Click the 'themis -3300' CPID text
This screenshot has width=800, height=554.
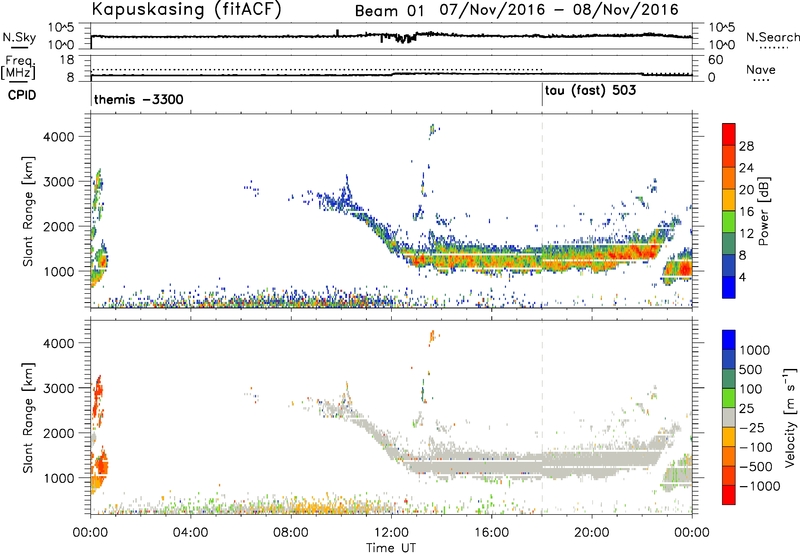(139, 99)
